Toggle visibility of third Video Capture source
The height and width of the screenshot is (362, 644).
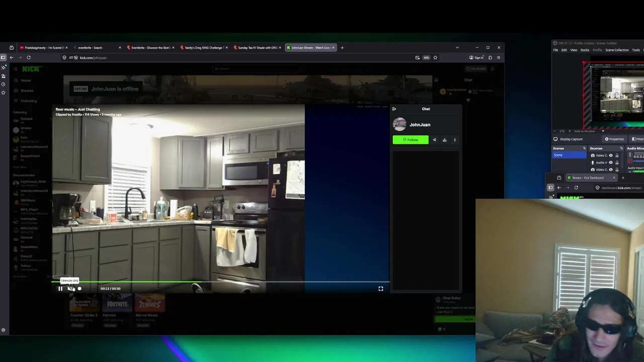(x=611, y=169)
